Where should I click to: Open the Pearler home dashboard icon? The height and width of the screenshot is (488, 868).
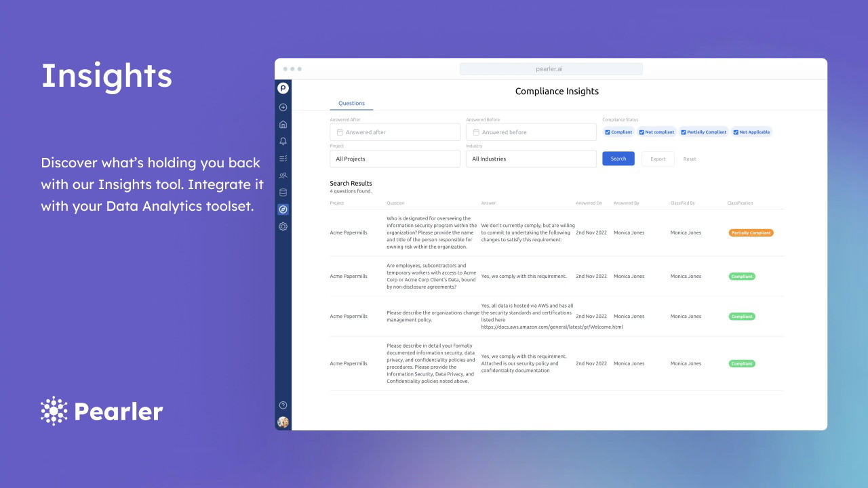[x=283, y=124]
